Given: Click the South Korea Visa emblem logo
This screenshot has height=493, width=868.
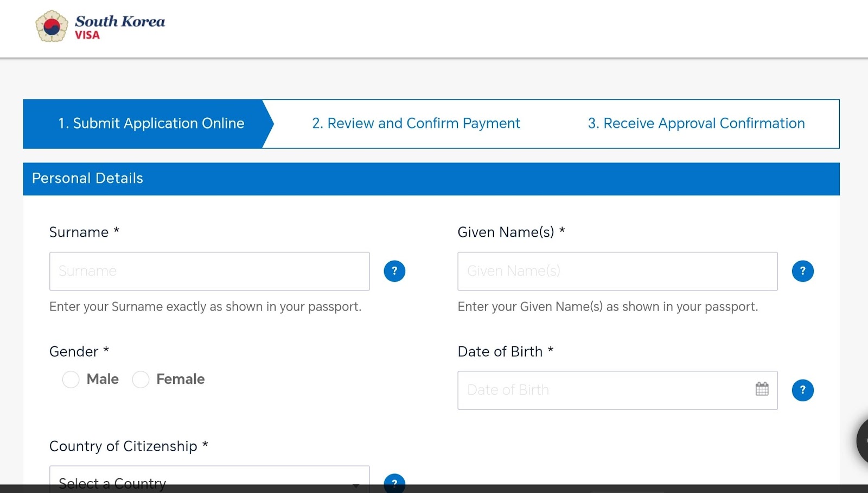Looking at the screenshot, I should point(52,26).
